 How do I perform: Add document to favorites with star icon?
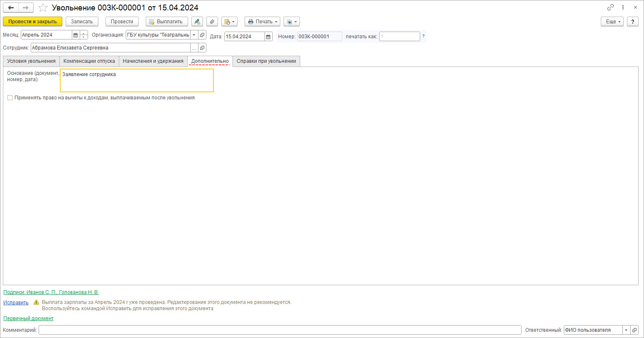tap(43, 7)
